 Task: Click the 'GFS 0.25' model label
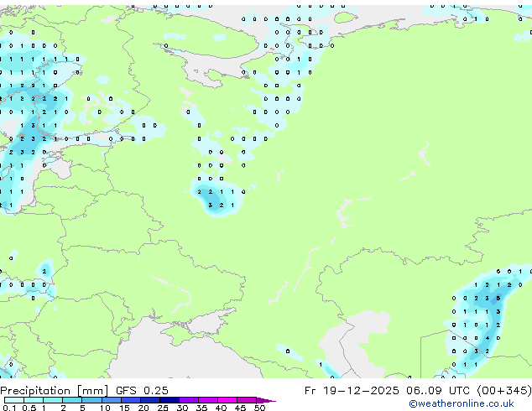click(142, 391)
